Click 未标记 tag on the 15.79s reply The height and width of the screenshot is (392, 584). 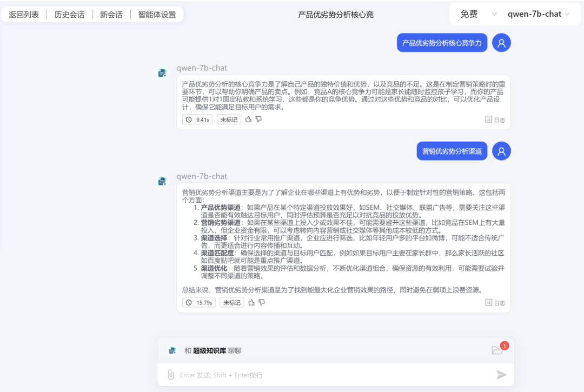(231, 303)
